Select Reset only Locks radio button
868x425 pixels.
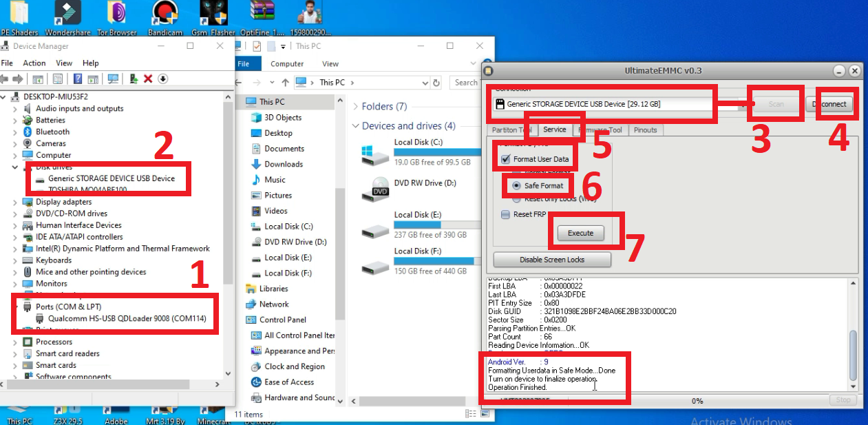pyautogui.click(x=516, y=198)
